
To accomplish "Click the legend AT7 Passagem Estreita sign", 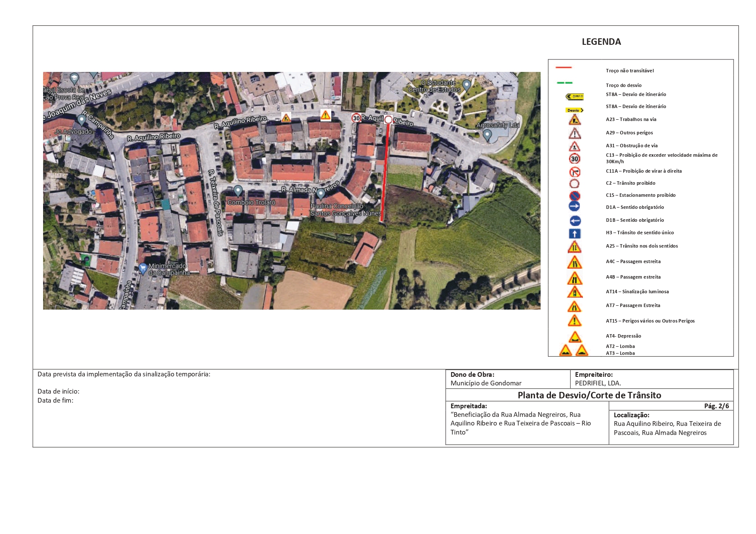I will (x=575, y=307).
